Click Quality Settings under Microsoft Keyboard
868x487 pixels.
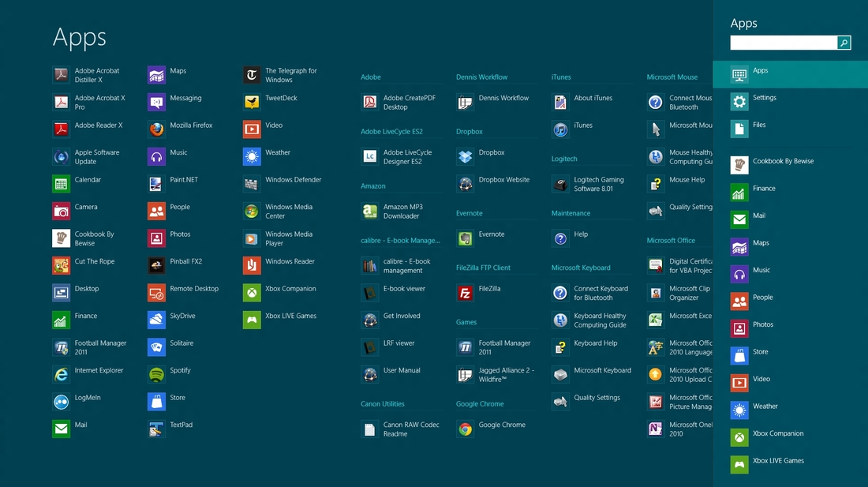(x=587, y=401)
